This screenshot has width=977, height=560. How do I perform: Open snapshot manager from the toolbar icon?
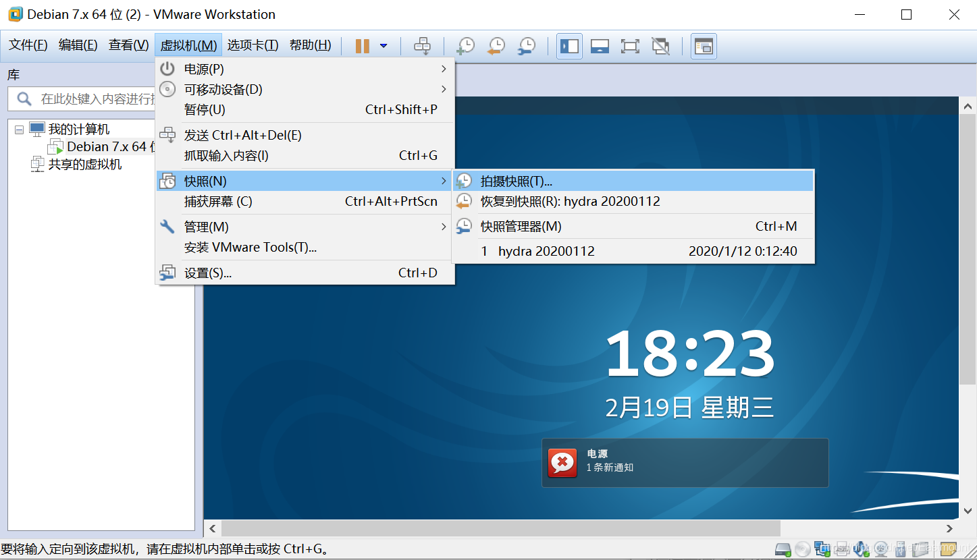click(x=527, y=46)
